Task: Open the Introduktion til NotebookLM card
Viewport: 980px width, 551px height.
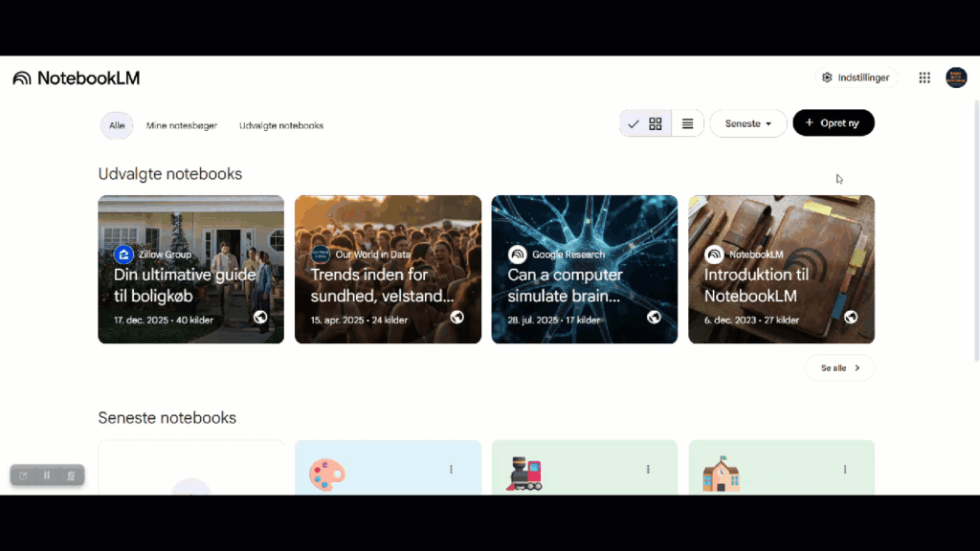Action: point(781,270)
